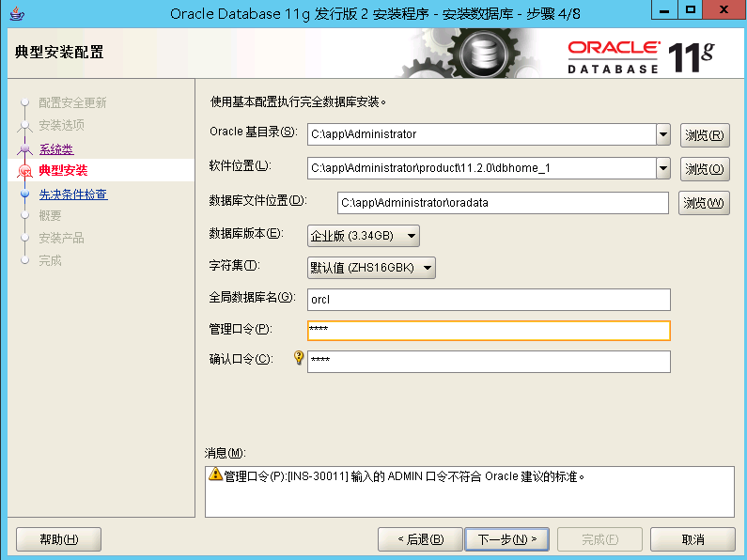Click the password hint key icon
The width and height of the screenshot is (747, 560).
pyautogui.click(x=299, y=357)
